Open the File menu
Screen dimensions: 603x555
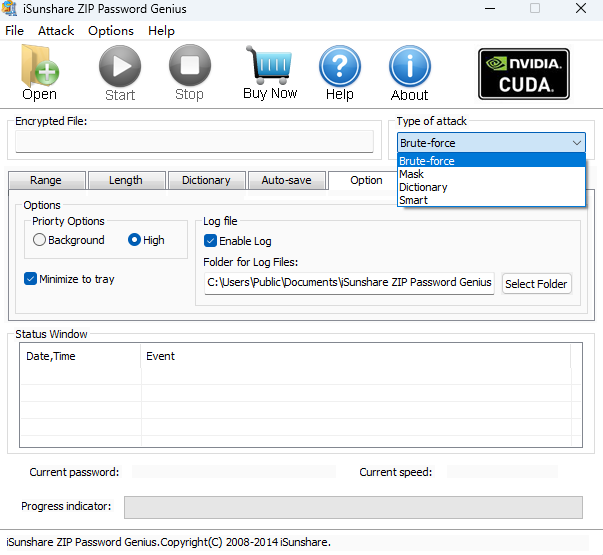pos(15,31)
